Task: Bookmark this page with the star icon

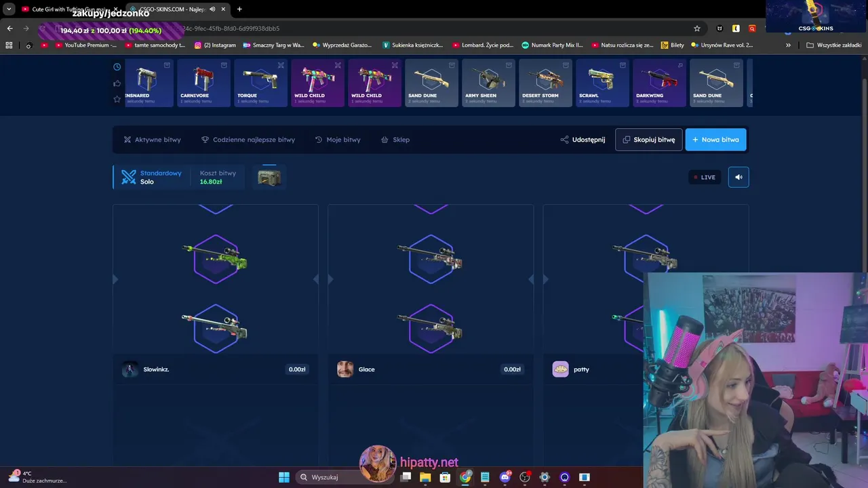Action: coord(696,28)
